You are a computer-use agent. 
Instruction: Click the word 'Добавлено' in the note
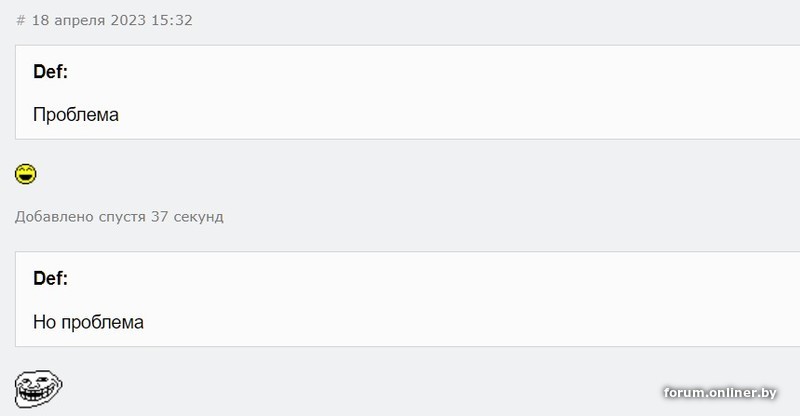click(x=53, y=217)
